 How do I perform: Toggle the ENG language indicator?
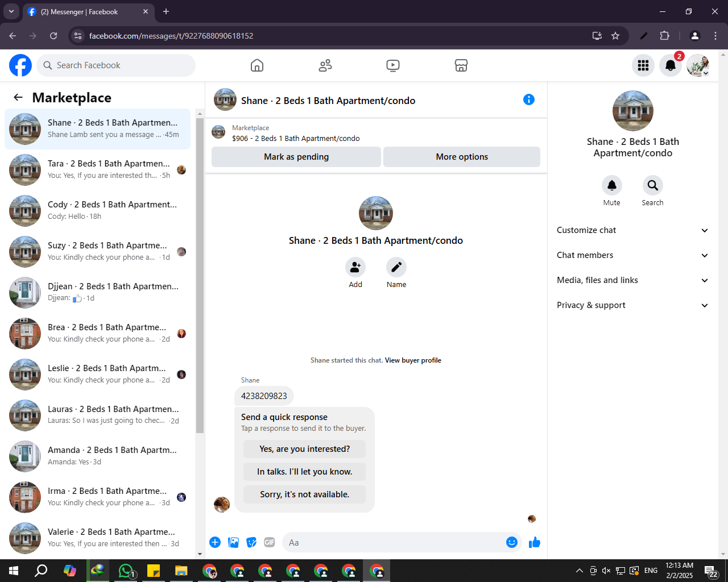[651, 571]
